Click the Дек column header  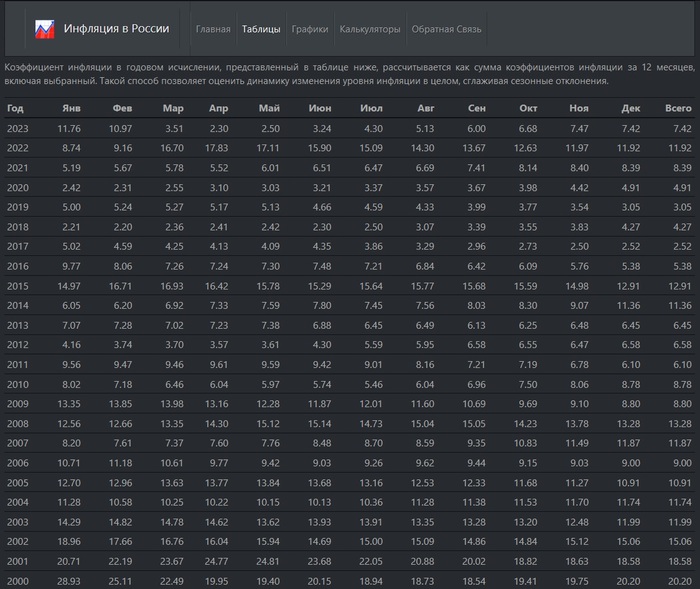pyautogui.click(x=630, y=108)
